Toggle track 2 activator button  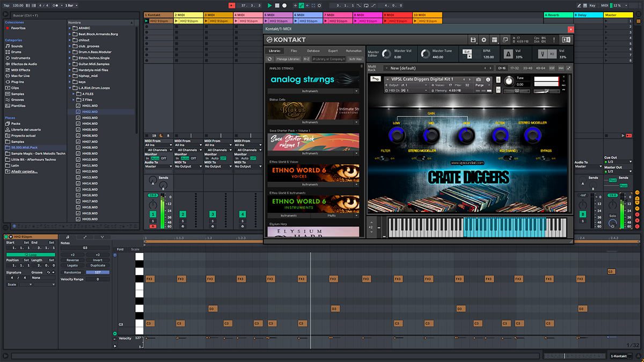[x=183, y=215]
